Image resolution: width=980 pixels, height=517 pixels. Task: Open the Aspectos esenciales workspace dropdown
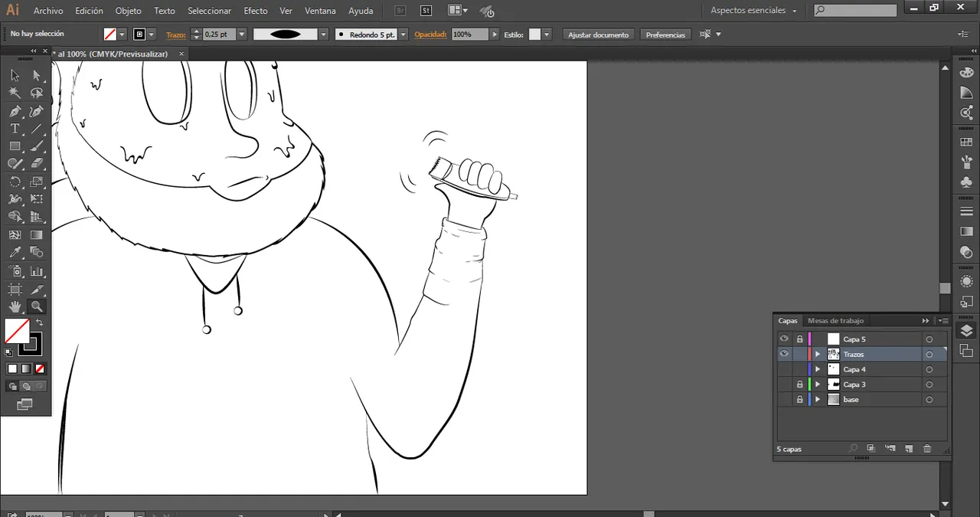click(753, 11)
